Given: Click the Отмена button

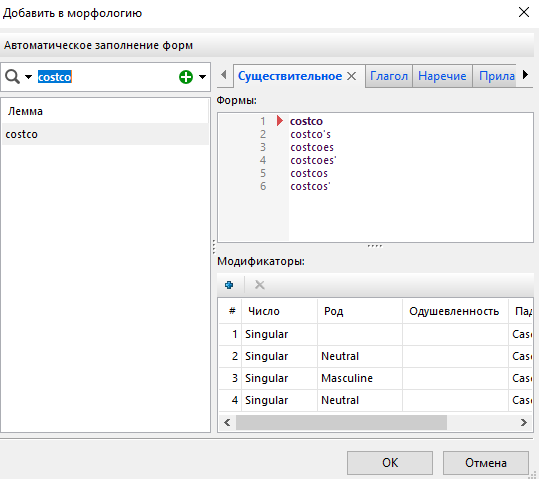Looking at the screenshot, I should pos(486,463).
